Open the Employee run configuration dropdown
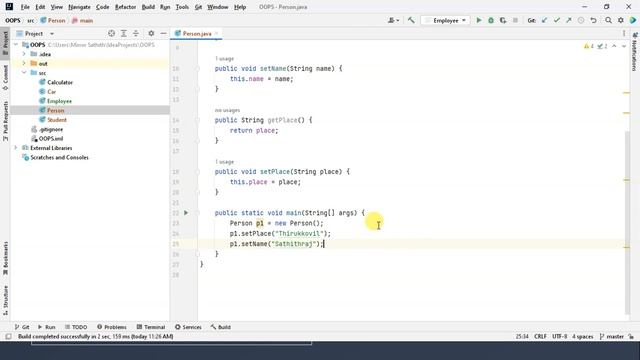Image resolution: width=640 pixels, height=360 pixels. [x=445, y=20]
